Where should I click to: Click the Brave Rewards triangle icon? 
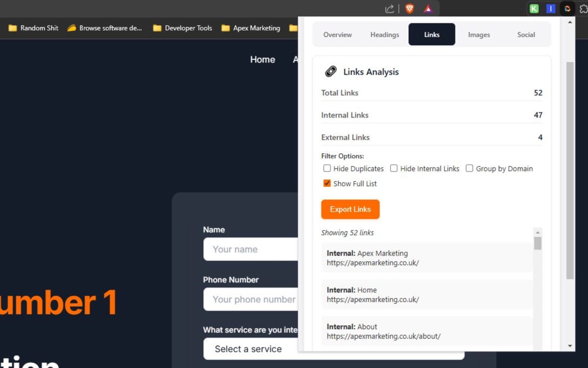pyautogui.click(x=428, y=8)
